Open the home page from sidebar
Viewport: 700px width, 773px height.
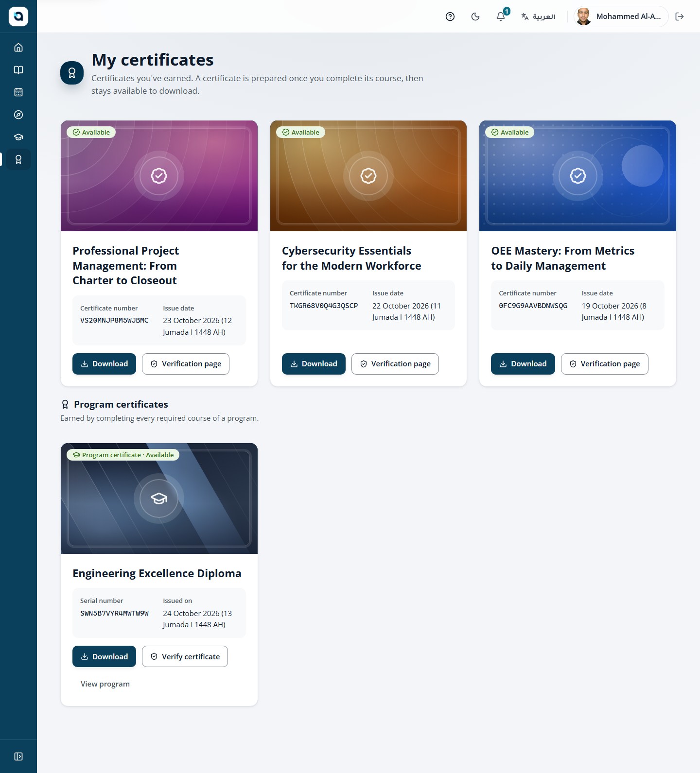coord(18,48)
